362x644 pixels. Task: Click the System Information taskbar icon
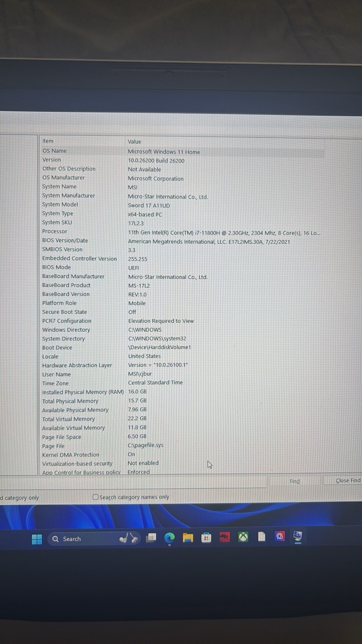pyautogui.click(x=298, y=536)
